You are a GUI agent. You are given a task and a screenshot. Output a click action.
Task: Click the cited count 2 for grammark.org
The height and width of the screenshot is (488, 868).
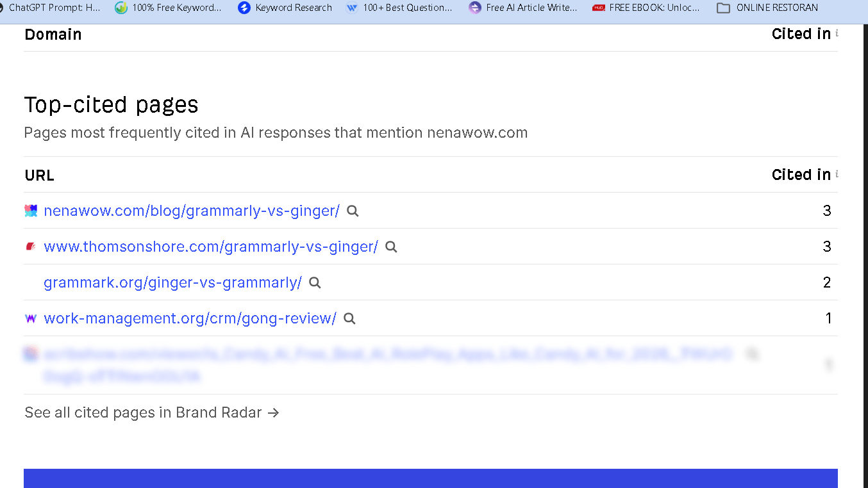827,282
